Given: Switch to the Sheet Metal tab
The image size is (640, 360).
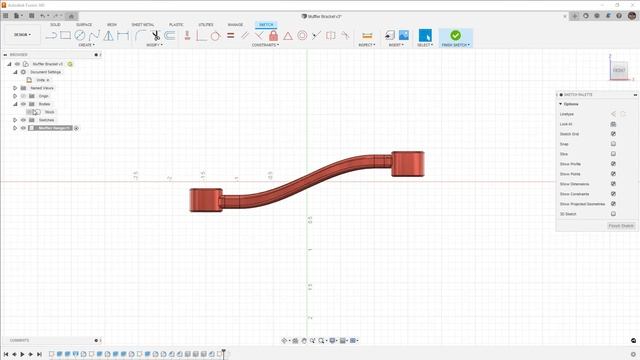Looking at the screenshot, I should click(142, 25).
